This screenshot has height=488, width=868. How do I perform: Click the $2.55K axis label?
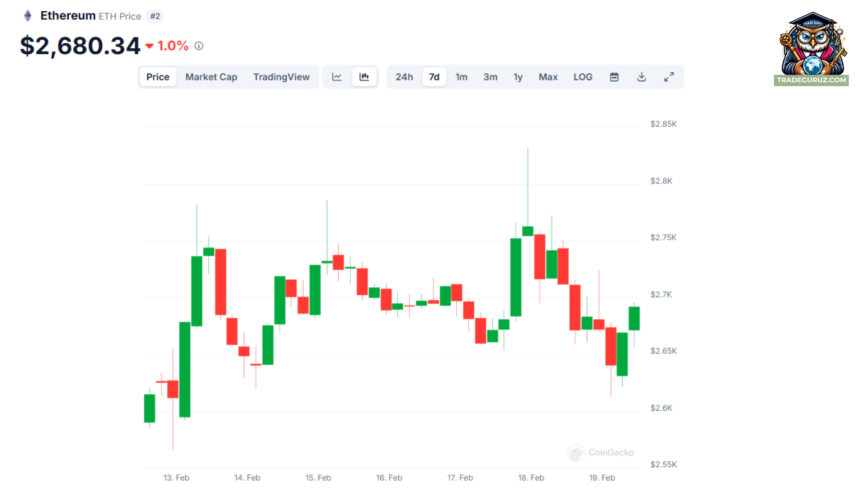[x=663, y=464]
